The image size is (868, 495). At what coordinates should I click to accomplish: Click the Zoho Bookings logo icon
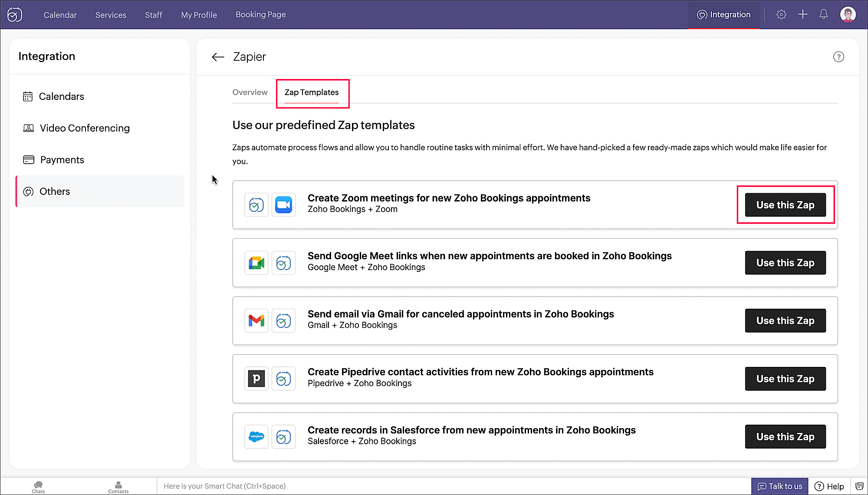pyautogui.click(x=15, y=15)
